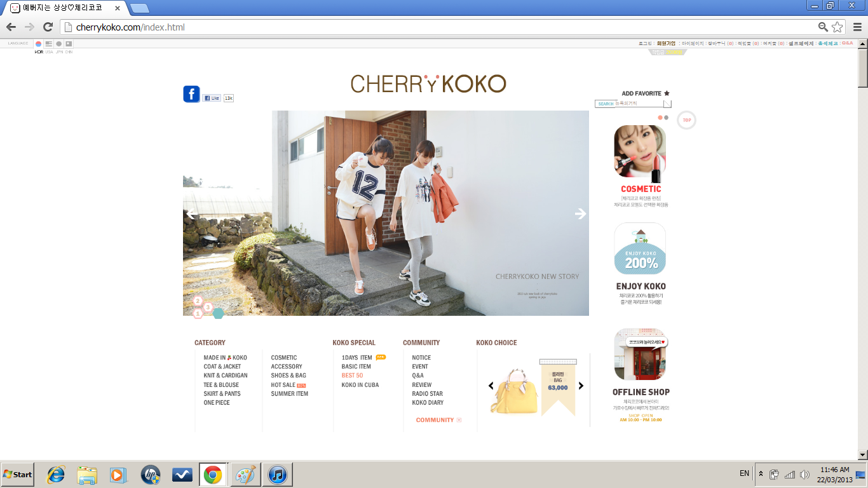This screenshot has width=868, height=488.
Task: Open the ENJOY KOKO 200% badge
Action: click(640, 248)
